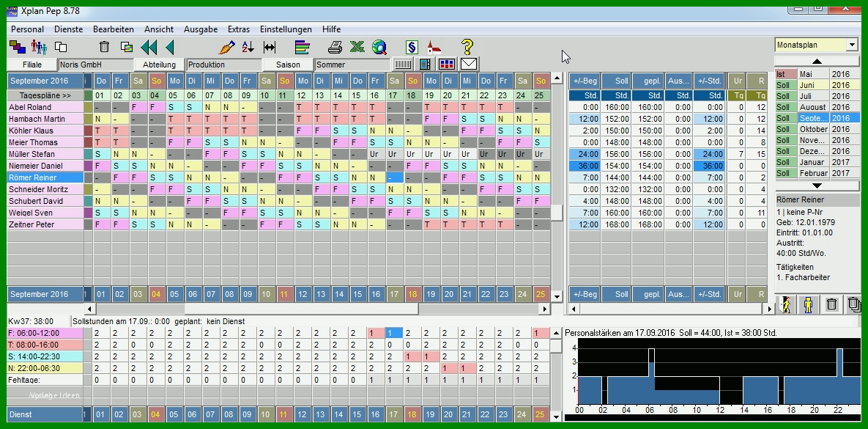The image size is (868, 429).
Task: Click the Abteilung button
Action: [160, 65]
